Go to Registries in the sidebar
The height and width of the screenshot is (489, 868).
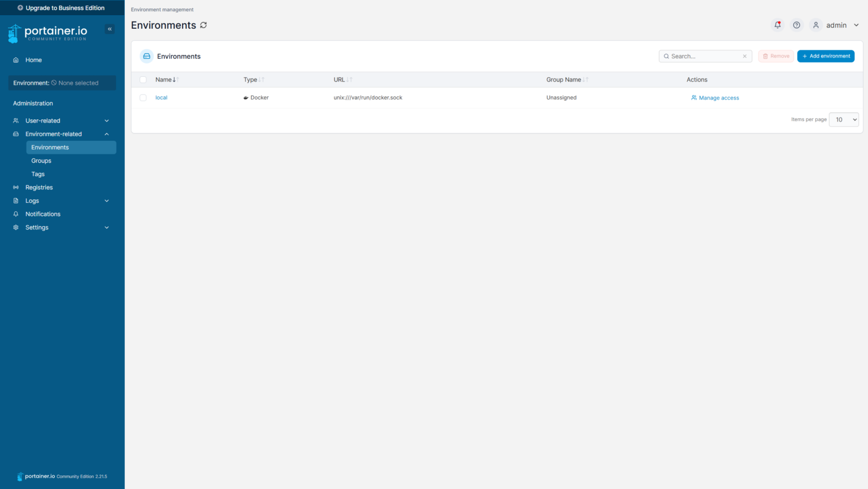39,187
